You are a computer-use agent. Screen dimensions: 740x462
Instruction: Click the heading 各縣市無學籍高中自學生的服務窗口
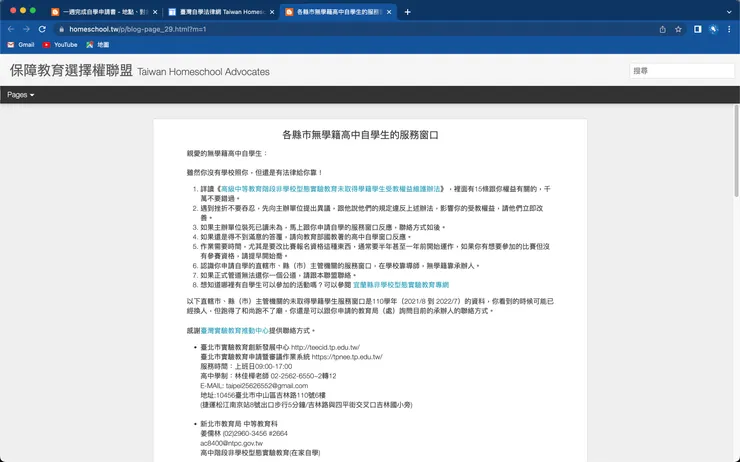click(361, 135)
